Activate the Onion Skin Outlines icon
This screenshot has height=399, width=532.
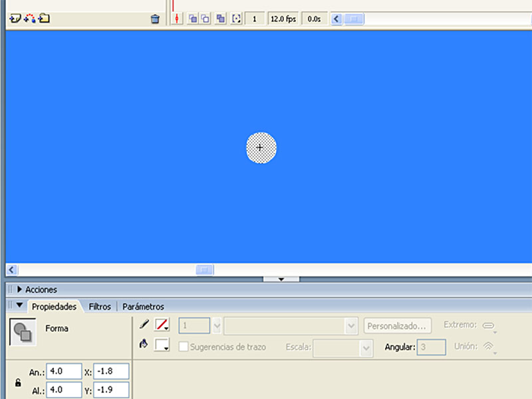pos(206,19)
